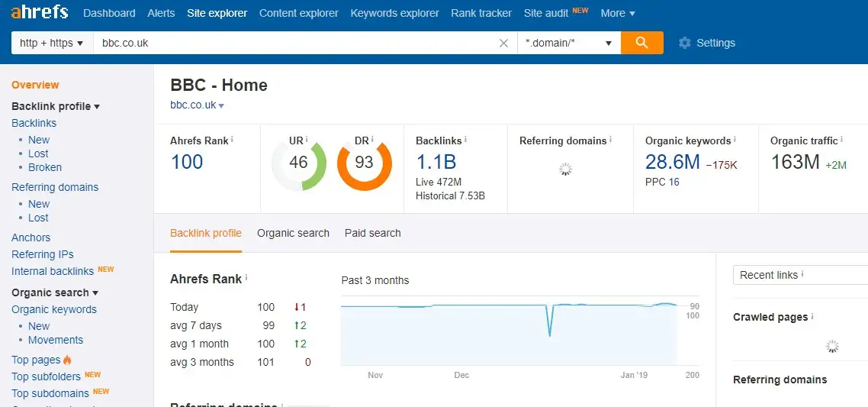The height and width of the screenshot is (407, 868).
Task: Open the http + https protocol dropdown
Action: 51,43
